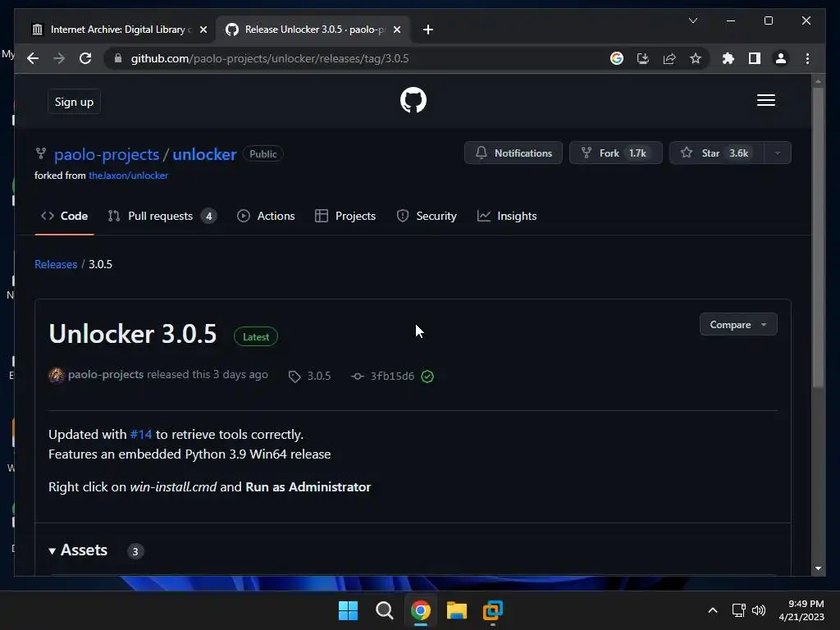Click the paolo-projects avatar image
Viewport: 840px width, 630px height.
(57, 375)
